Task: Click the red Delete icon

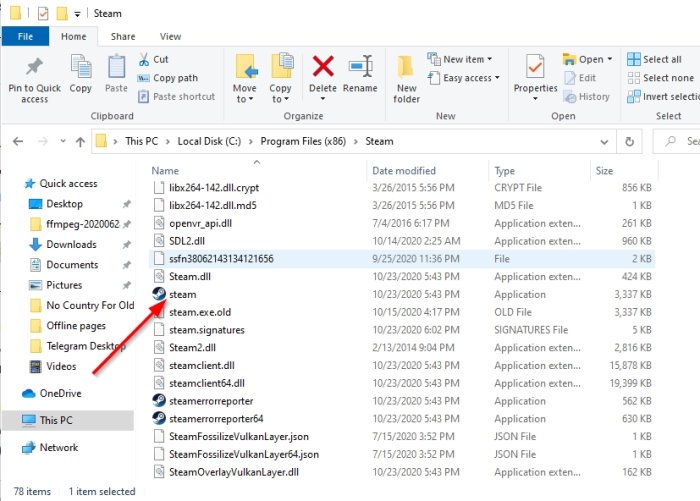Action: (323, 66)
